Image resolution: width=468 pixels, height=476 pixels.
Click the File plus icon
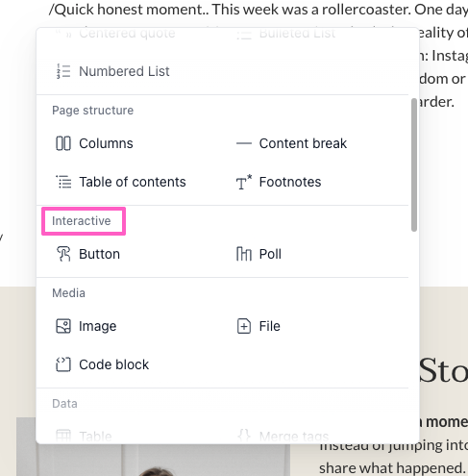point(244,326)
